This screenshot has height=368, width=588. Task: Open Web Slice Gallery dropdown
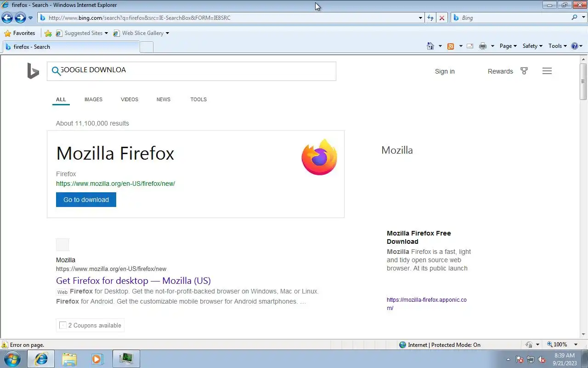[141, 33]
